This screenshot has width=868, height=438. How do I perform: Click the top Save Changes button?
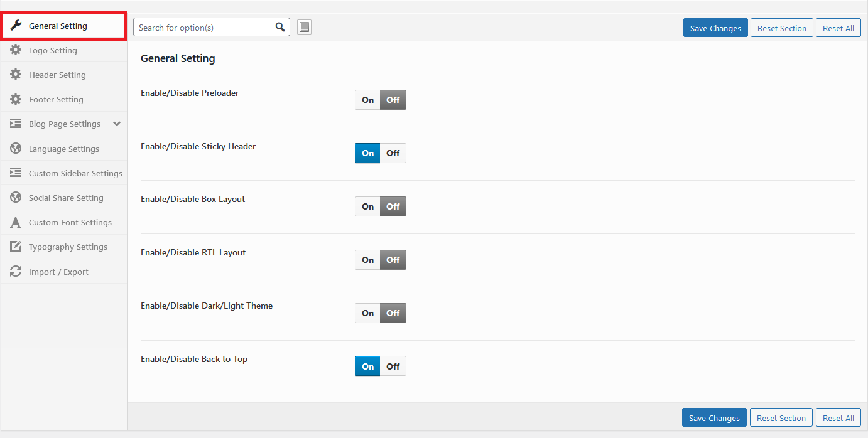[x=715, y=28]
